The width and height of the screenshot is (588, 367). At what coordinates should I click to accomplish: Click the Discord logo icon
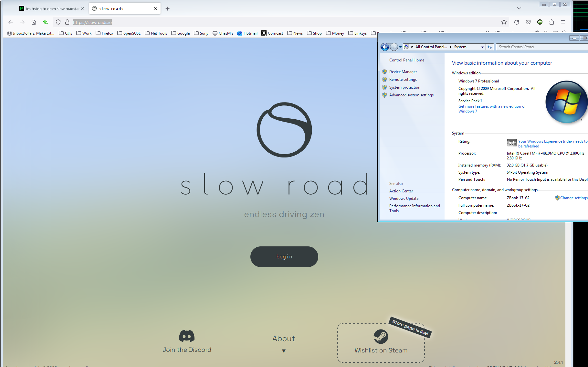187,336
